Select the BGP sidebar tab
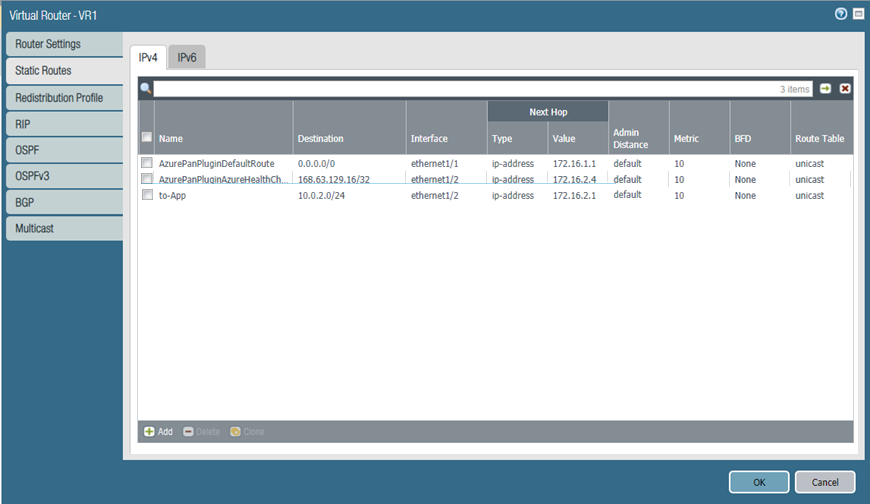 (62, 203)
